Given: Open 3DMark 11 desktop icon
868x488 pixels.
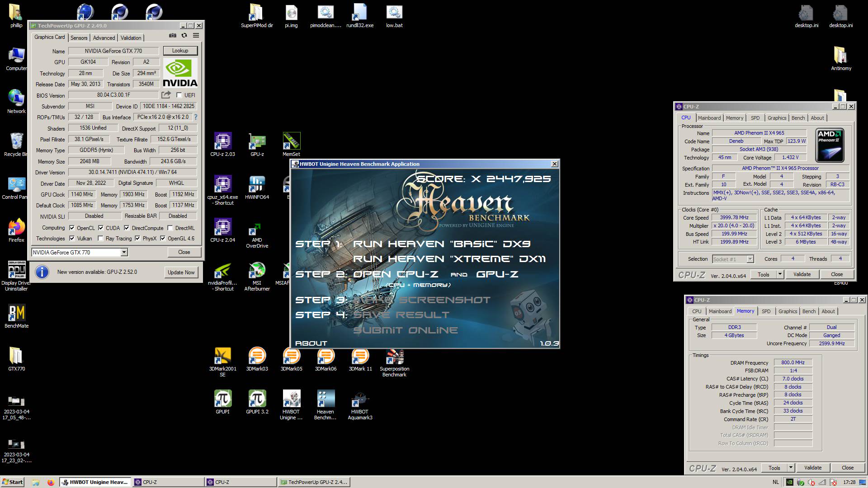Looking at the screenshot, I should pyautogui.click(x=360, y=359).
